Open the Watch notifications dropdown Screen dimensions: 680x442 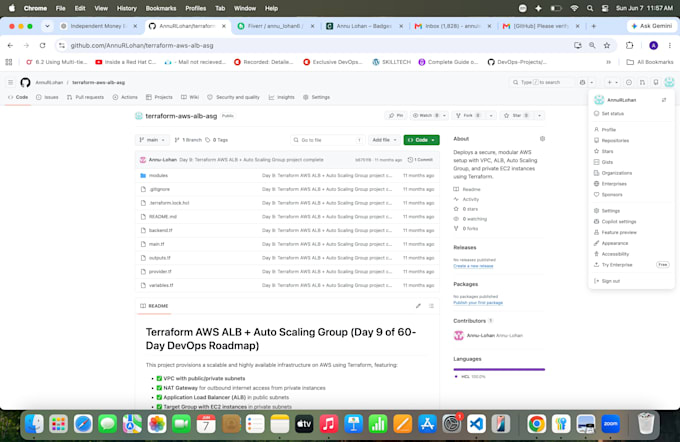coord(429,115)
